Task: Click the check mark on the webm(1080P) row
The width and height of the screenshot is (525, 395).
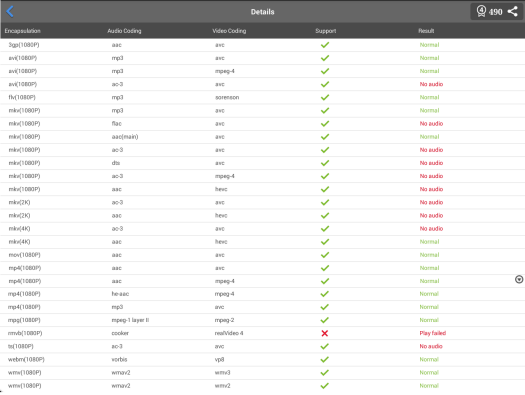Action: (x=324, y=360)
